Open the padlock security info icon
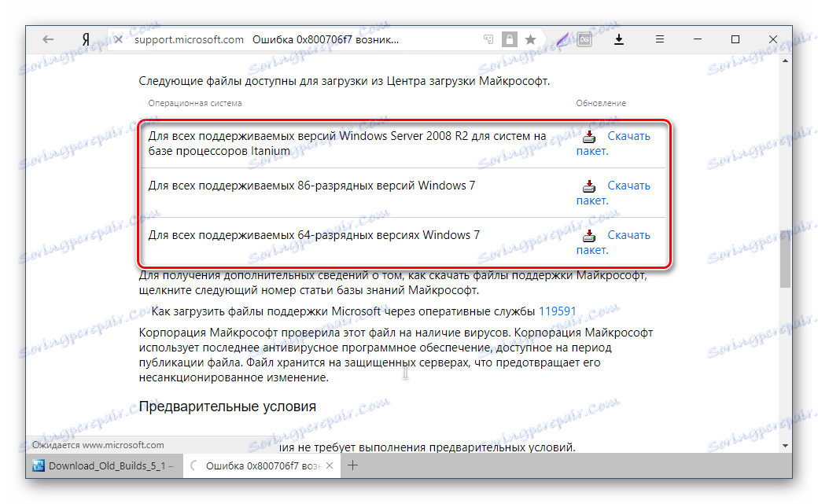The width and height of the screenshot is (818, 504). tap(509, 39)
